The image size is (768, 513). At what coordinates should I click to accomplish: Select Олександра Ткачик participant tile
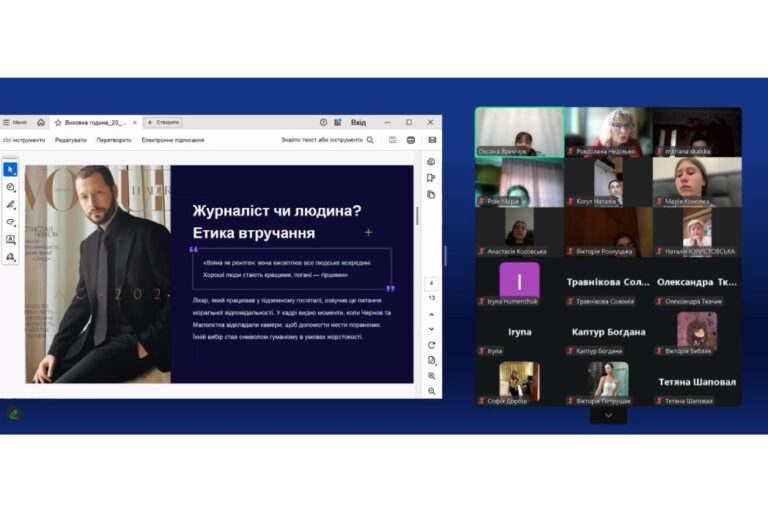pos(697,282)
